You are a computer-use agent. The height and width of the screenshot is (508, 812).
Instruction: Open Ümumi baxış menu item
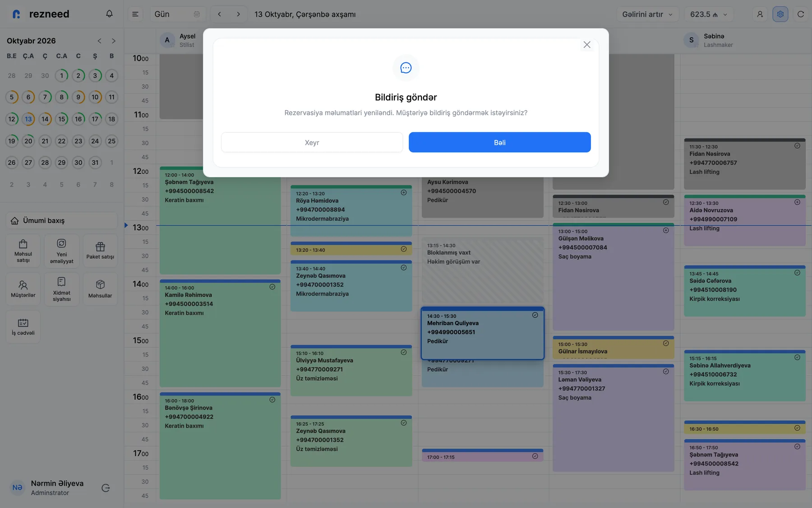pos(62,221)
